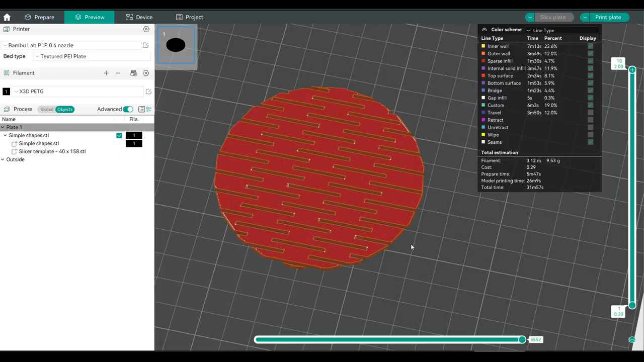Viewport: 644px width, 362px height.
Task: Click the Plate 1 thumbnail preview
Action: tap(176, 46)
